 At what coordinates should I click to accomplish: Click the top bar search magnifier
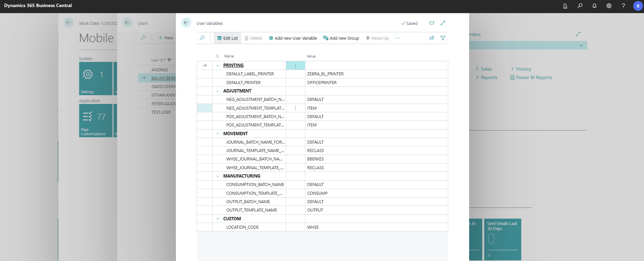pyautogui.click(x=580, y=6)
